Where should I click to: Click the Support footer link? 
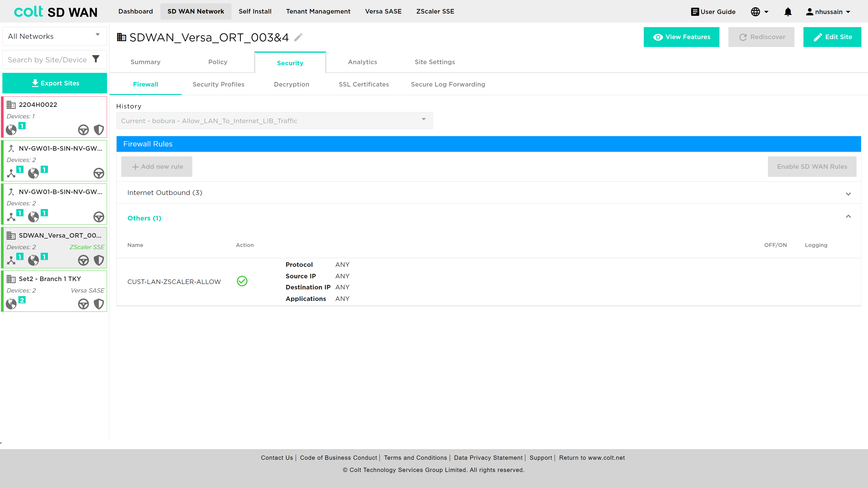541,458
